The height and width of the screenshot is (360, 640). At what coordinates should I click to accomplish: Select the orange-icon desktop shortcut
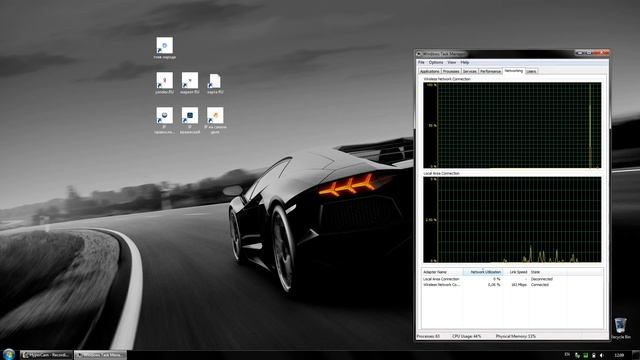point(215,120)
